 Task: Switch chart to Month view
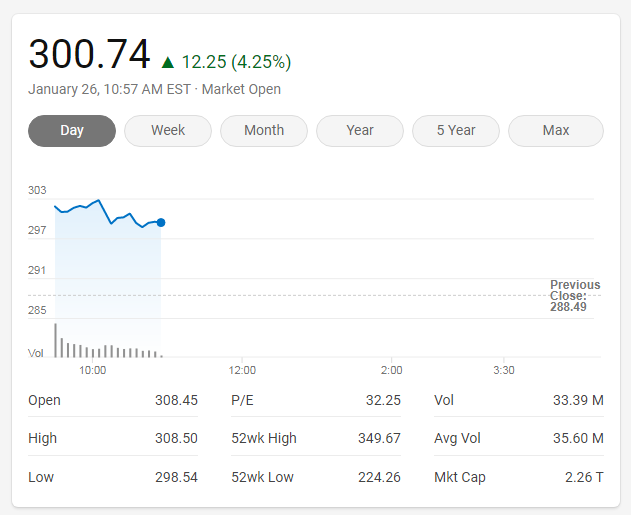(264, 131)
